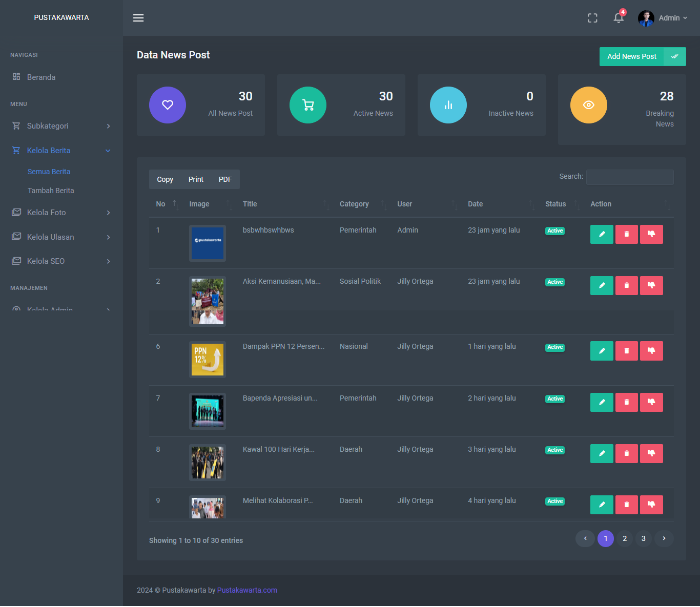Open PPN 12% thumbnail image

[x=208, y=360]
